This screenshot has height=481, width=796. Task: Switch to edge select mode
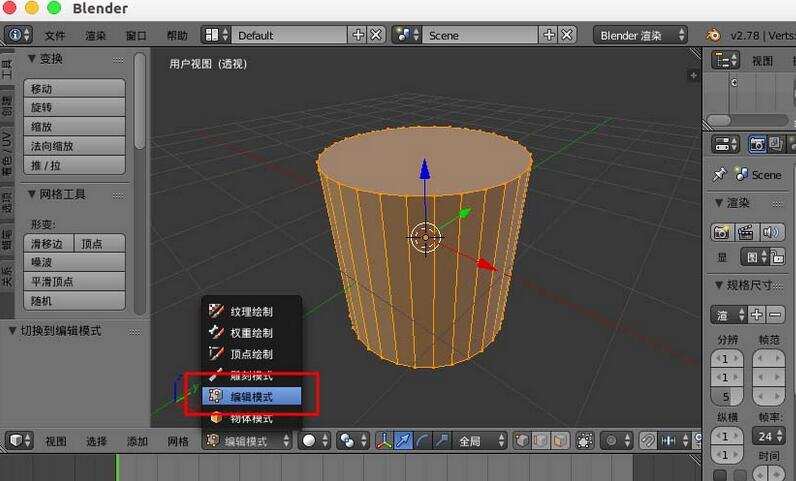(x=541, y=440)
